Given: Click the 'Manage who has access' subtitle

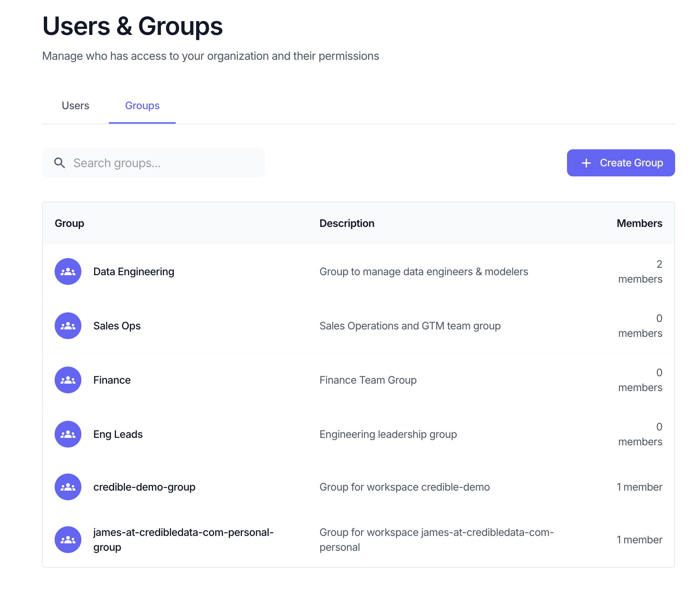Looking at the screenshot, I should 211,56.
